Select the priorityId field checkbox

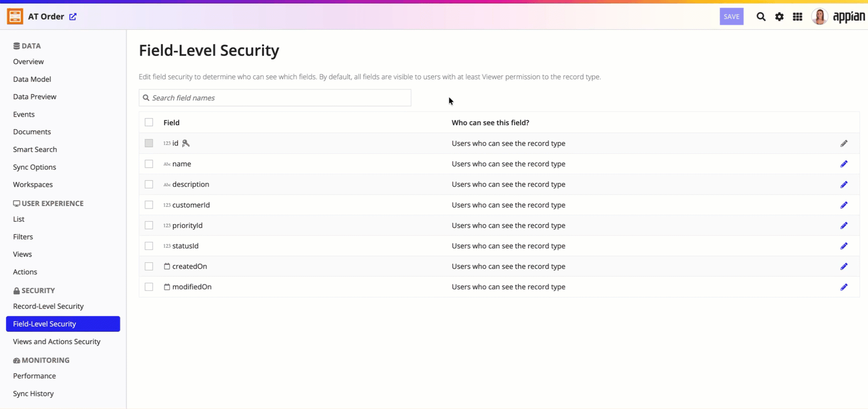[149, 226]
